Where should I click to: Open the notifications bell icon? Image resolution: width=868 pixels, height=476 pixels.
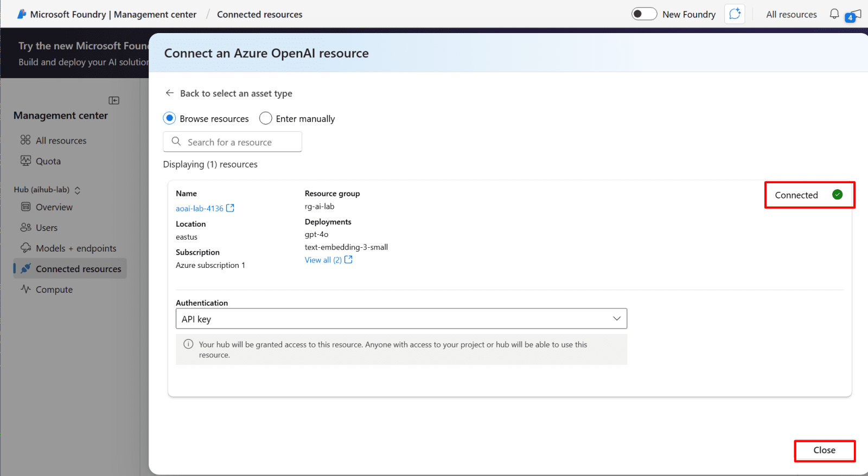pos(834,14)
